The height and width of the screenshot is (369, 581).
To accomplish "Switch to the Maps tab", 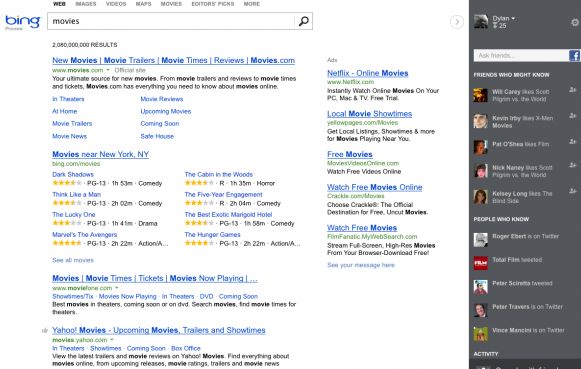I will (143, 4).
